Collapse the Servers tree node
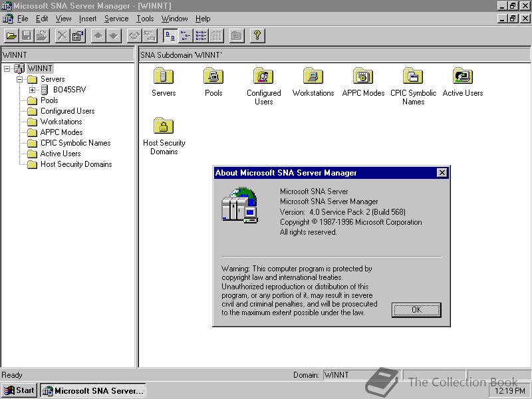The image size is (532, 399). pyautogui.click(x=20, y=79)
